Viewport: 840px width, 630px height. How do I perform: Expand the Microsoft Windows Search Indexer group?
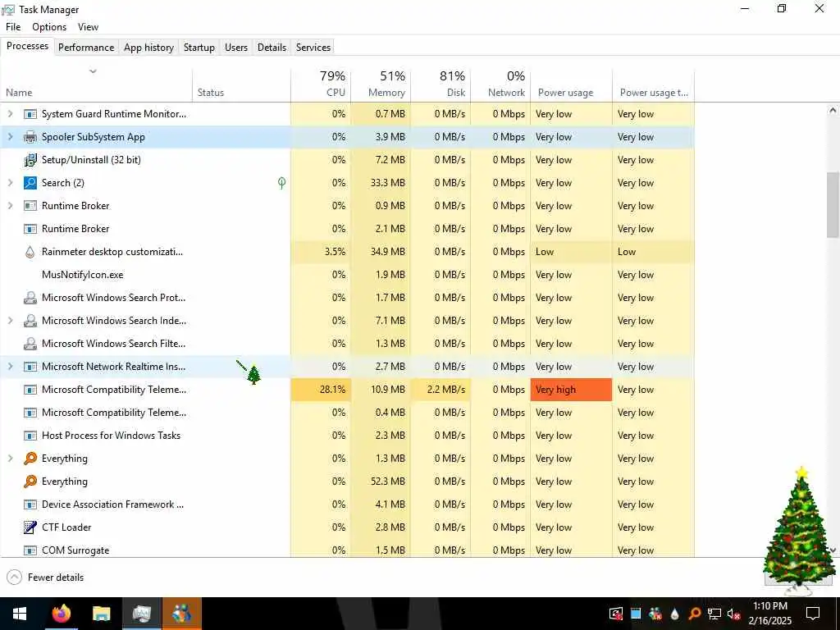(10, 321)
